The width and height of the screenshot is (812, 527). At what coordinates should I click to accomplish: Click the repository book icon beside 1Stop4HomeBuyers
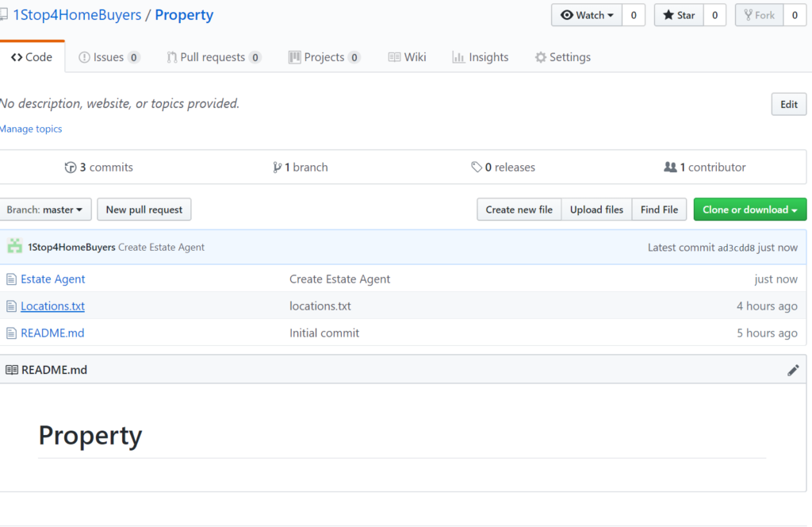click(x=4, y=14)
